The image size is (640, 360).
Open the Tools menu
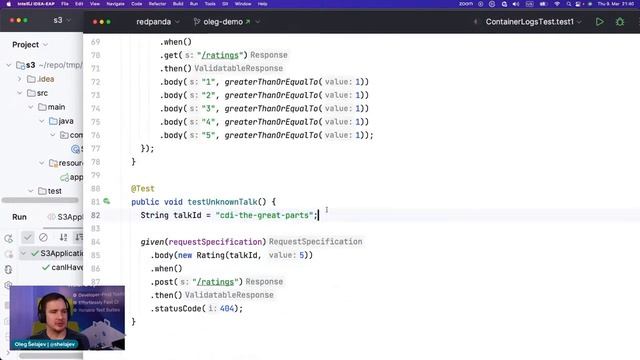[210, 4]
